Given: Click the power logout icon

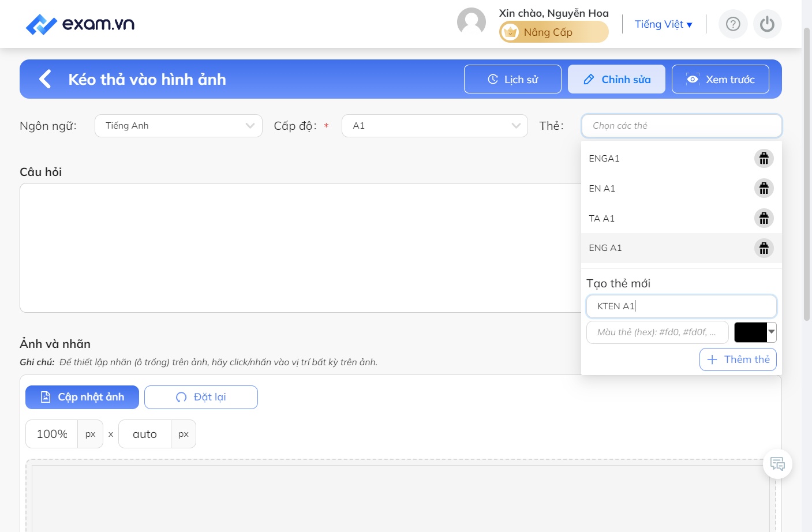Looking at the screenshot, I should click(x=767, y=24).
